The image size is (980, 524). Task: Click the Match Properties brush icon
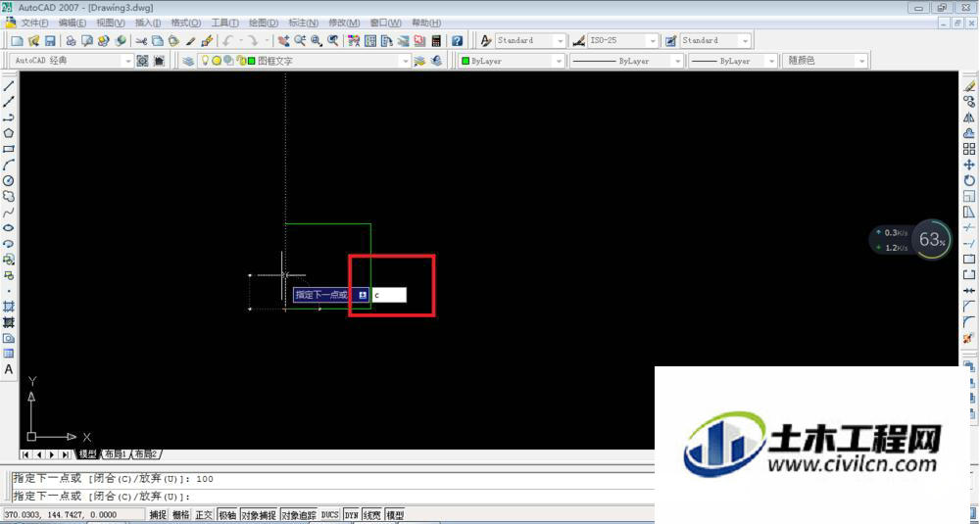pos(207,40)
